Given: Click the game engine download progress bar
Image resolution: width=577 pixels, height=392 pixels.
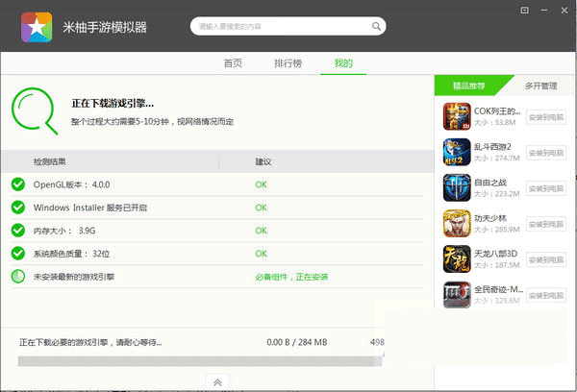Looking at the screenshot, I should tap(200, 361).
